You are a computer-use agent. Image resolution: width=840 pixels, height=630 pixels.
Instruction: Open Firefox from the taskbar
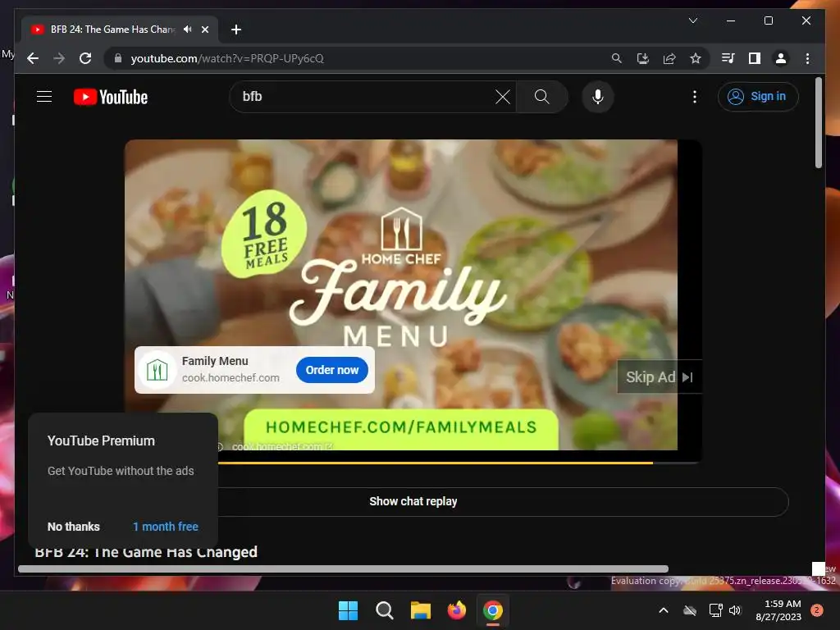pos(456,610)
